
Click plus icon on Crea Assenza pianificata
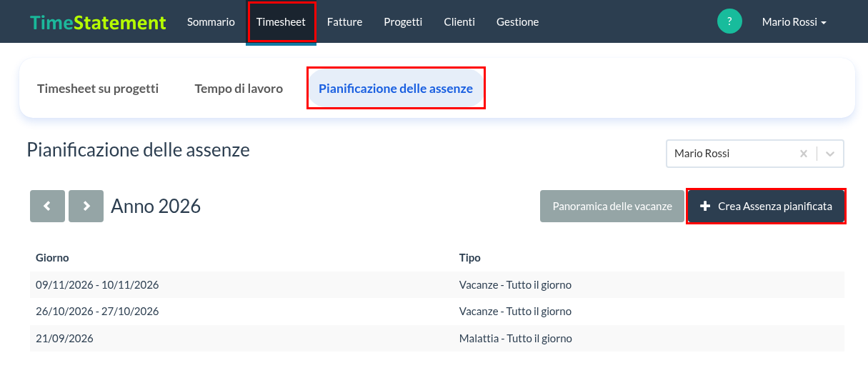[x=705, y=207]
